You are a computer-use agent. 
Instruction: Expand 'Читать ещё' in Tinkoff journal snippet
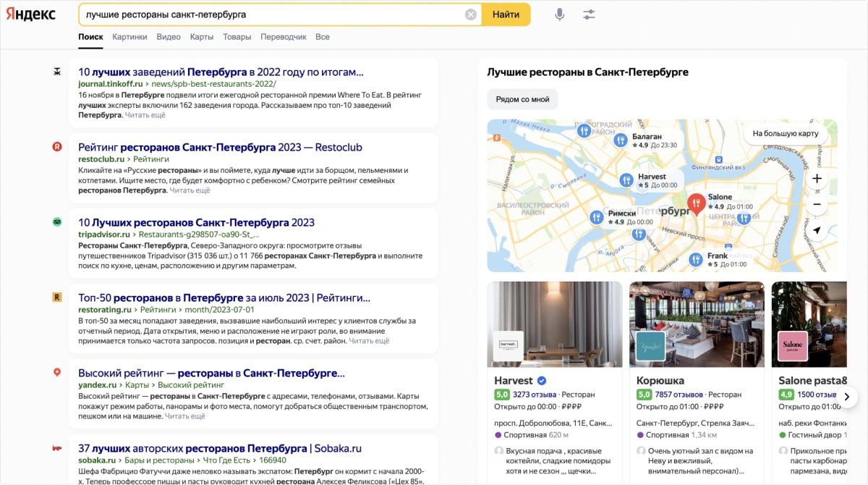pos(145,115)
